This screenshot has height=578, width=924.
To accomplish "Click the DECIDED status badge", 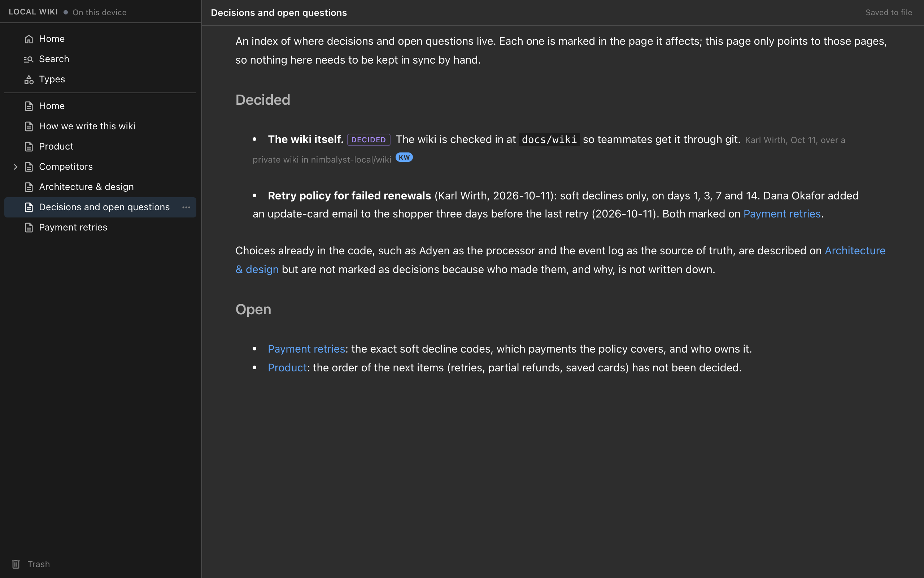I will [x=369, y=140].
